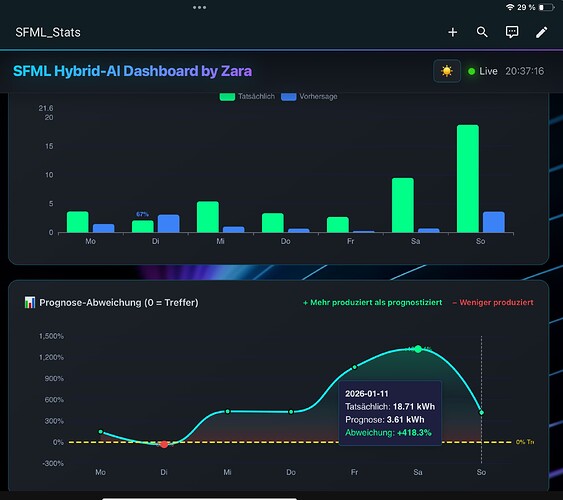Click the SFML_Stats title text
The width and height of the screenshot is (563, 500).
tap(48, 33)
